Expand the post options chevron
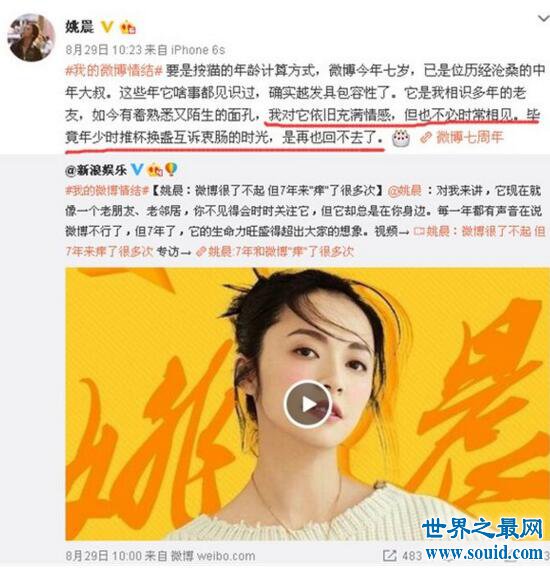 coord(543,18)
